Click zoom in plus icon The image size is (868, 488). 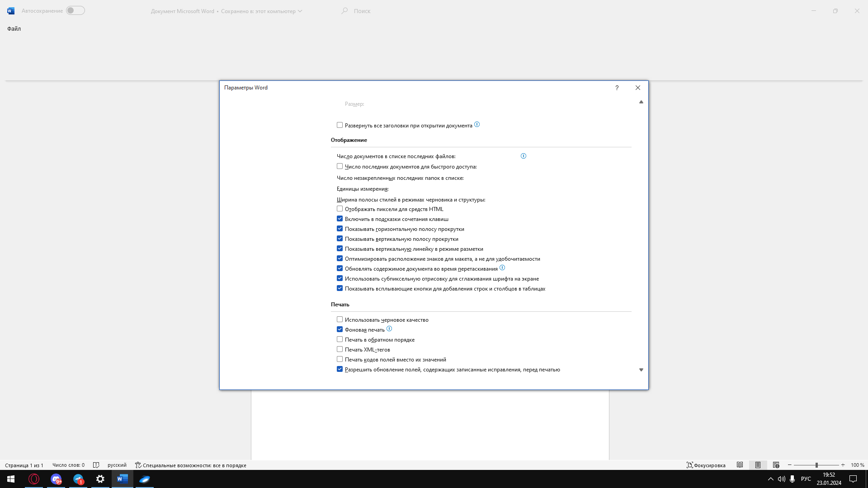(843, 465)
